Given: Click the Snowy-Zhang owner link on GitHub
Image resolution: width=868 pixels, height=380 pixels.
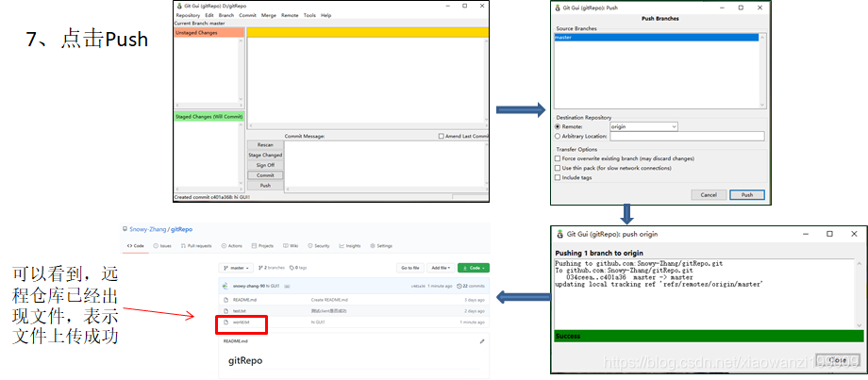Looking at the screenshot, I should pos(148,229).
